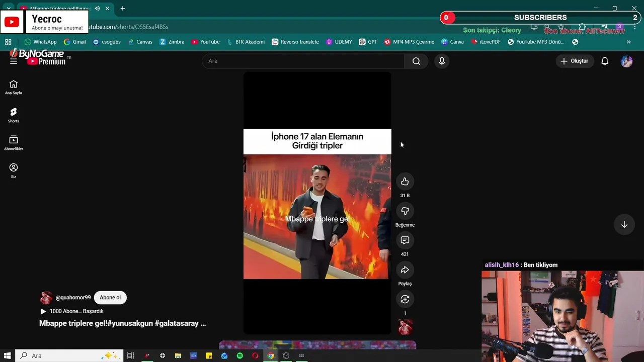Open the Zimbra bookmark
The height and width of the screenshot is (362, 644).
[x=172, y=42]
